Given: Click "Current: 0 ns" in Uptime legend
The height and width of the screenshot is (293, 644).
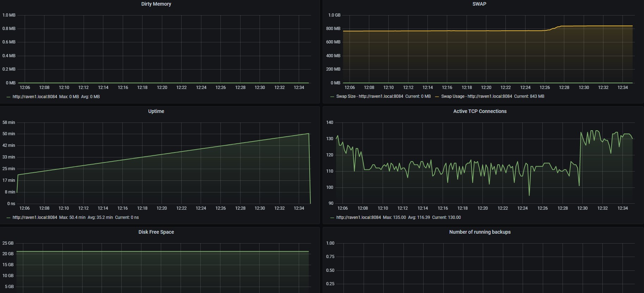Looking at the screenshot, I should tap(127, 217).
